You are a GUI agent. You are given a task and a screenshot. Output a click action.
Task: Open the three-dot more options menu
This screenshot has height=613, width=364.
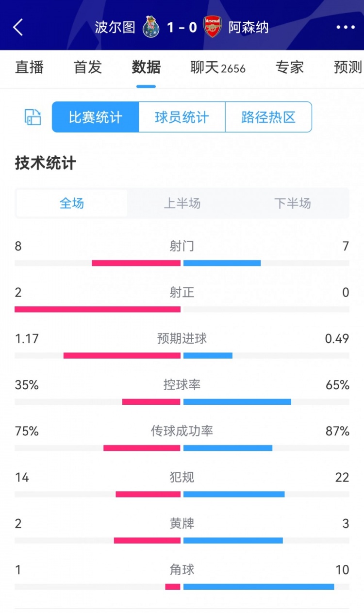click(x=346, y=27)
